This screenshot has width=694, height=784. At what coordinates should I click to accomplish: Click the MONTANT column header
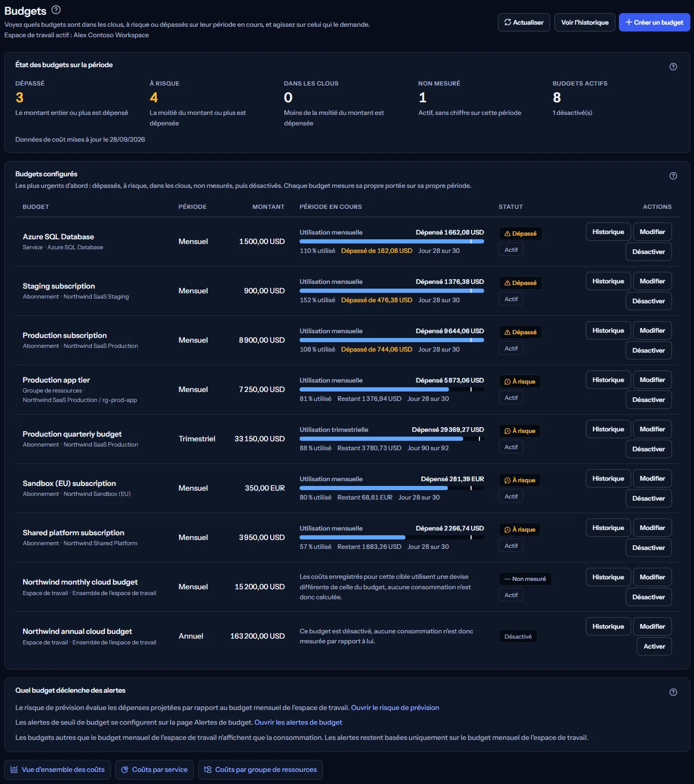coord(268,207)
